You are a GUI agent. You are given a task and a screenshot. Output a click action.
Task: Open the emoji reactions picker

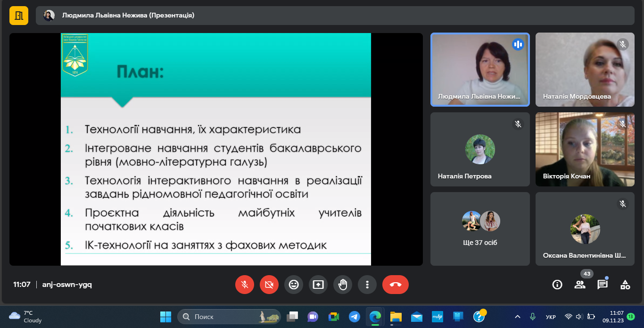coord(294,285)
